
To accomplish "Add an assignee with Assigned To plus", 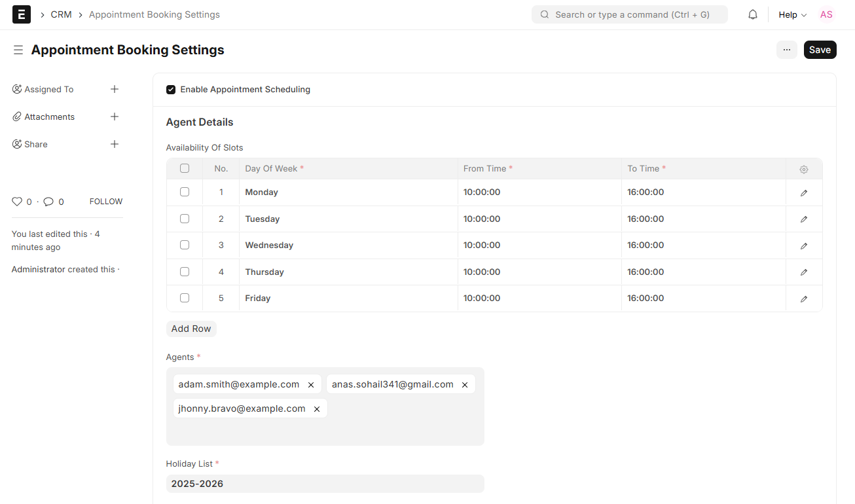I will [115, 89].
